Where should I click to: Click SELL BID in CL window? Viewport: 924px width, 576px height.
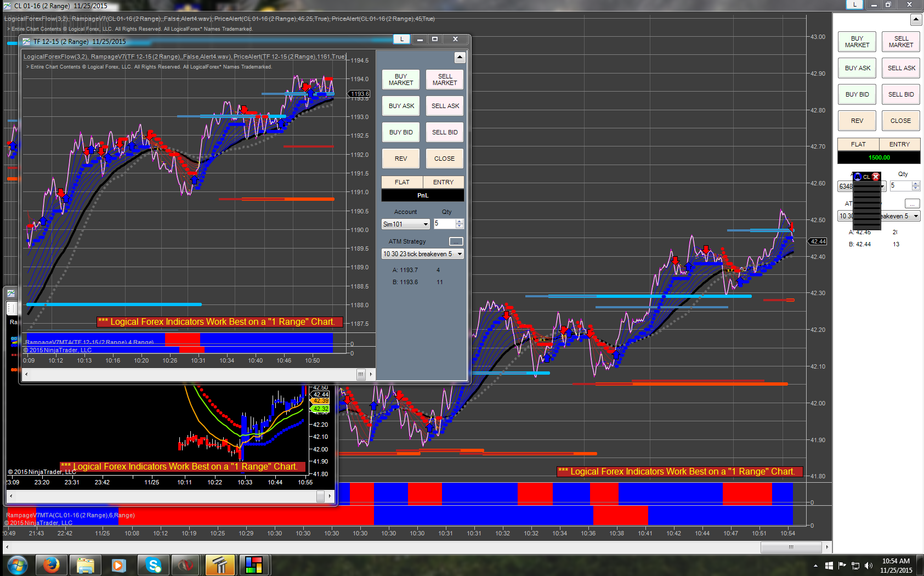pyautogui.click(x=901, y=94)
